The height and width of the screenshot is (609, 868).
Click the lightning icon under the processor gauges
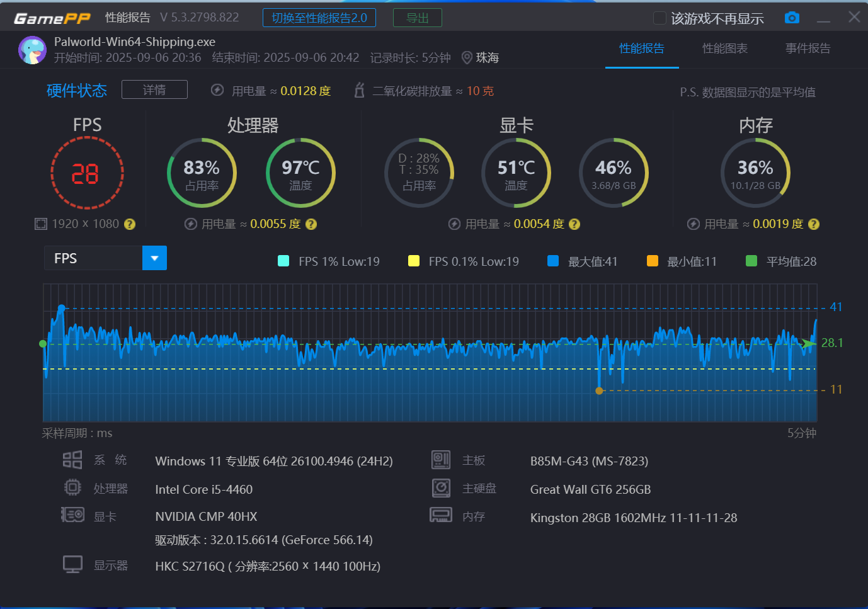point(191,224)
